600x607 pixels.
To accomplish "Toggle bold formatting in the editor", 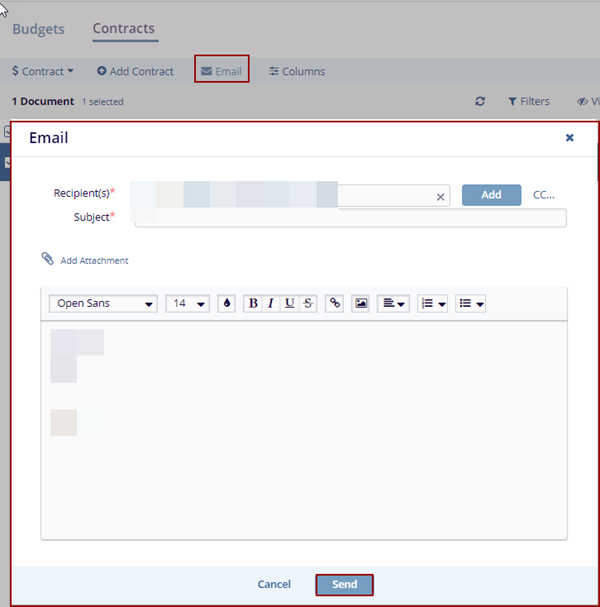I will tap(253, 303).
